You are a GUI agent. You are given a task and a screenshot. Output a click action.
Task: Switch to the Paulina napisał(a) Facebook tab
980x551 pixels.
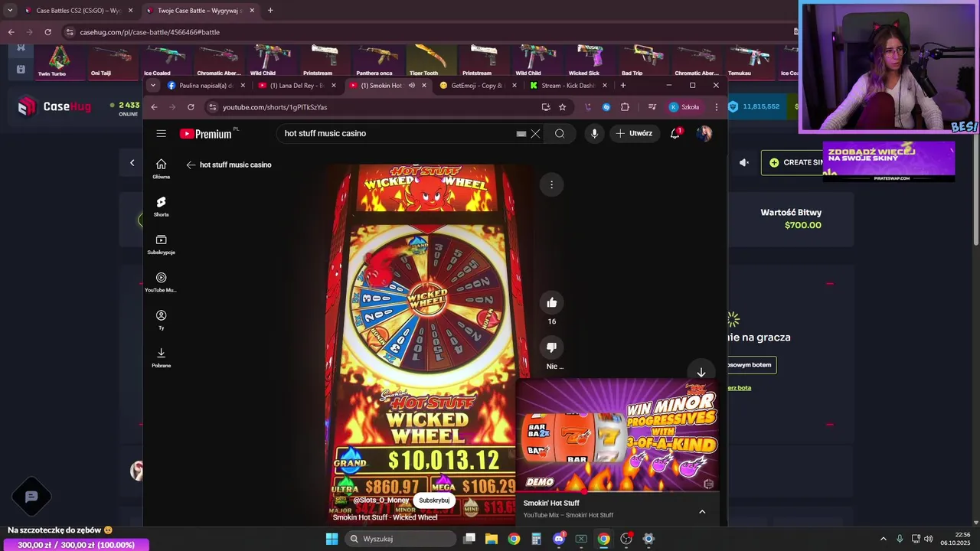coord(207,86)
